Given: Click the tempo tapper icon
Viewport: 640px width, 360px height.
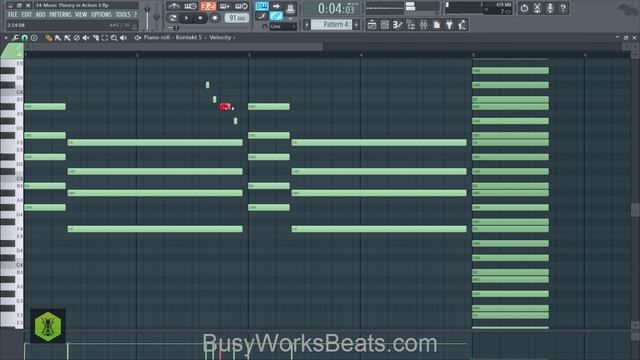Looking at the screenshot, I should tap(462, 25).
